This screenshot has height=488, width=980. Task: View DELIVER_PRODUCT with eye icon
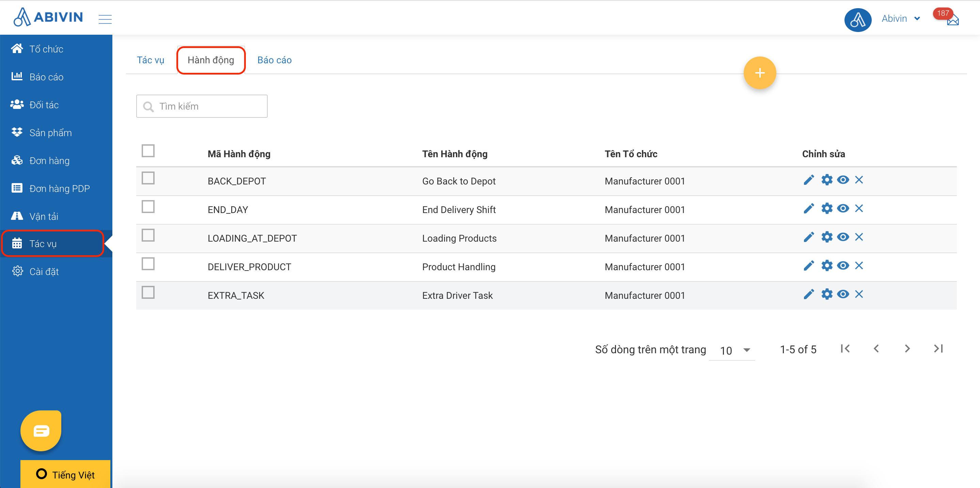[843, 265]
